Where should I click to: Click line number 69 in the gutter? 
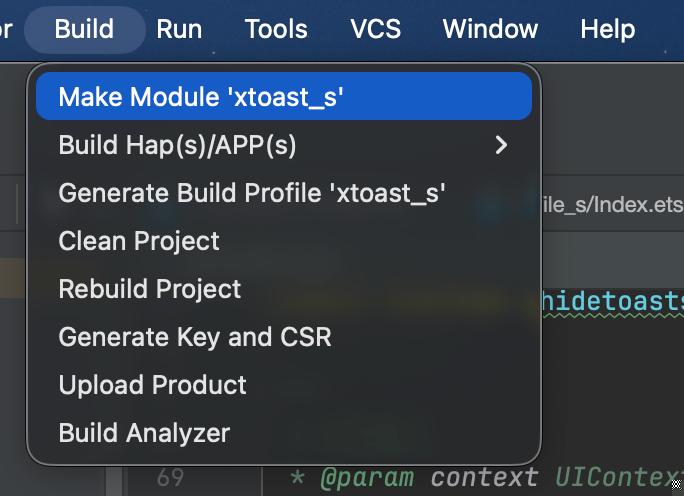click(x=170, y=478)
